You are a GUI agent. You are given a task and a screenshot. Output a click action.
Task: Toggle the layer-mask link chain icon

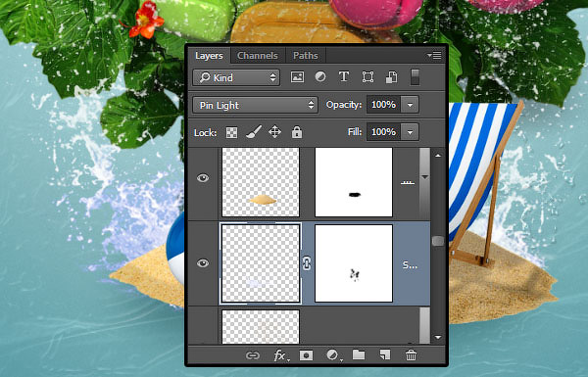point(307,263)
